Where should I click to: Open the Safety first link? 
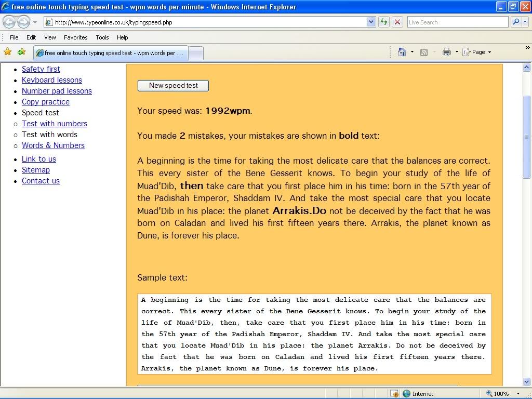[x=41, y=69]
